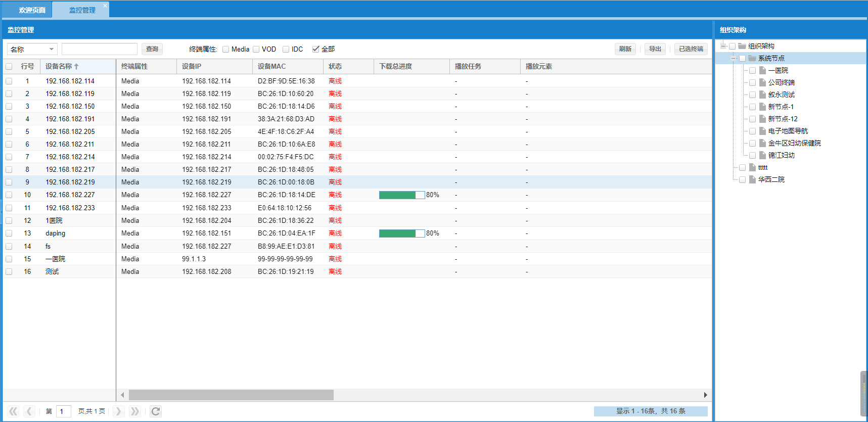
Task: Switch to the 监控管理 tab
Action: 82,10
